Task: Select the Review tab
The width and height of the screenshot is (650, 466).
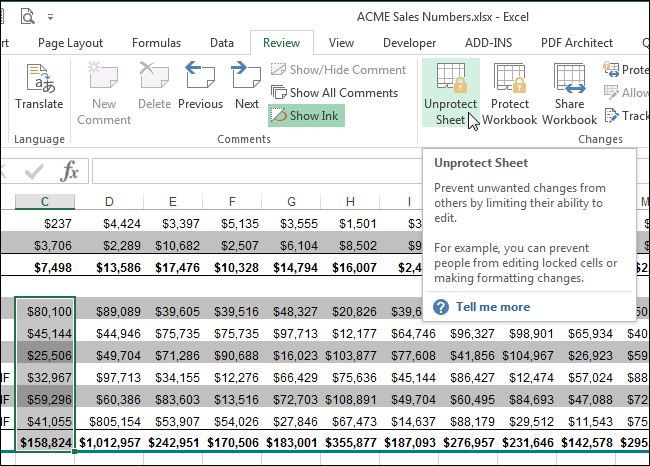Action: tap(281, 43)
